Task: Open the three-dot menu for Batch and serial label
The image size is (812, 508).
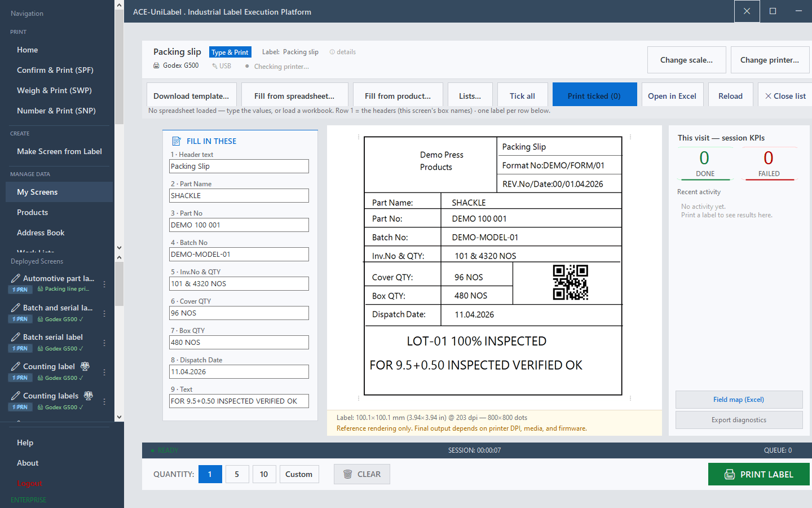Action: click(x=104, y=313)
